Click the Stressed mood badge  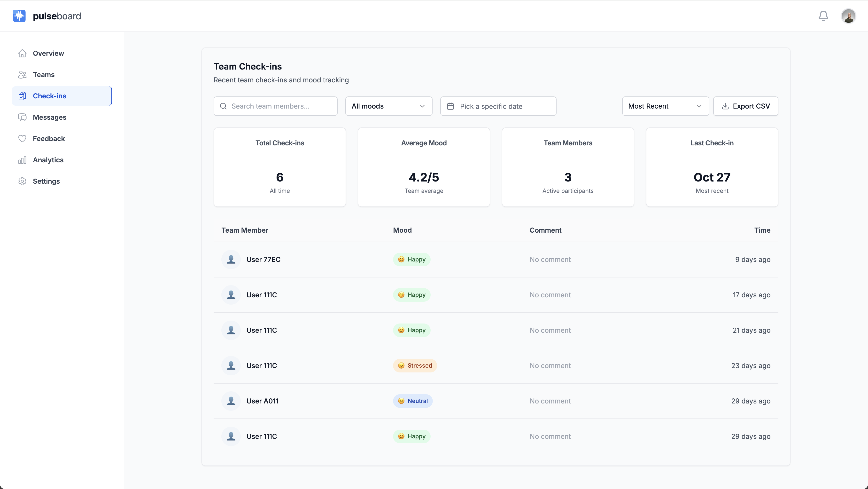click(x=415, y=366)
